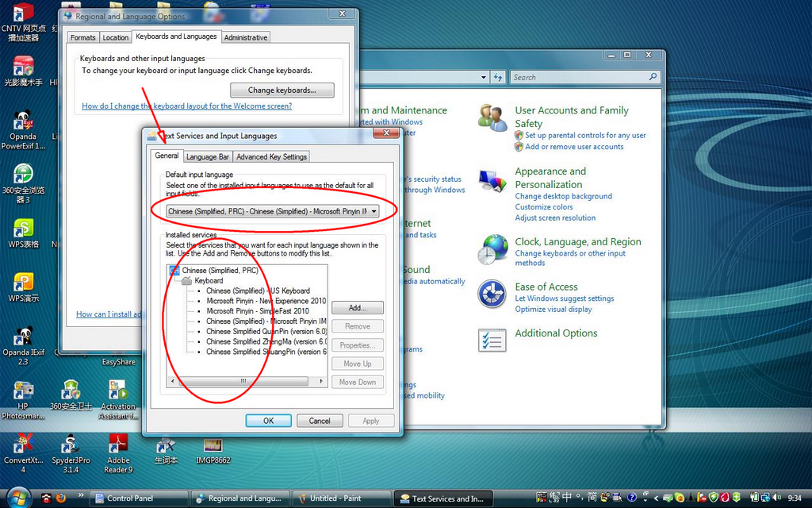Image resolution: width=812 pixels, height=508 pixels.
Task: Click the User Accounts and Family Safety icon
Action: point(492,117)
